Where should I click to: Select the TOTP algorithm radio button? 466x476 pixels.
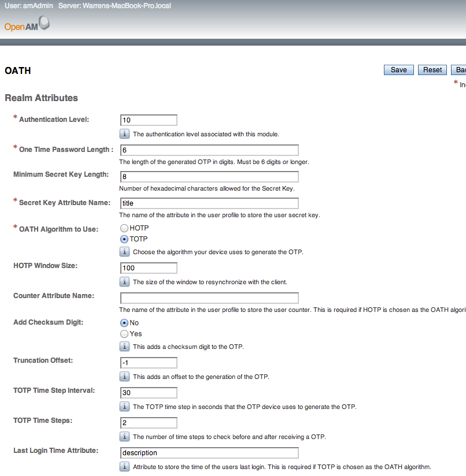click(x=124, y=239)
